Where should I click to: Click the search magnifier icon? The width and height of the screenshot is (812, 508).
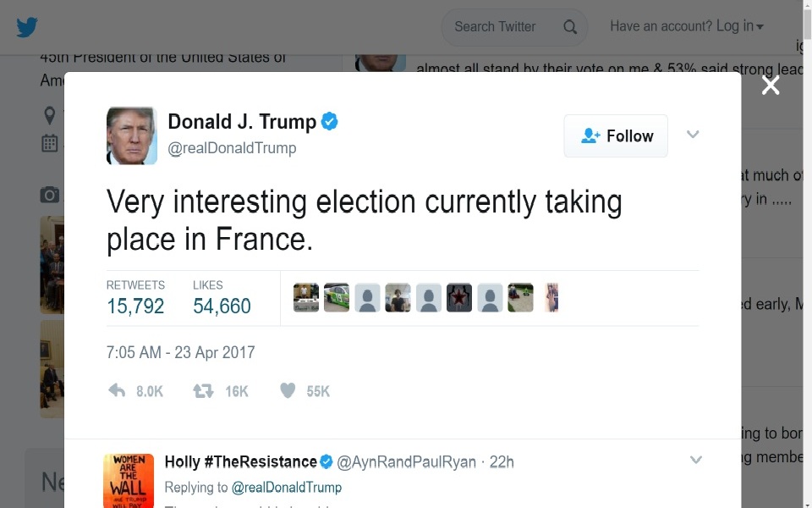569,27
